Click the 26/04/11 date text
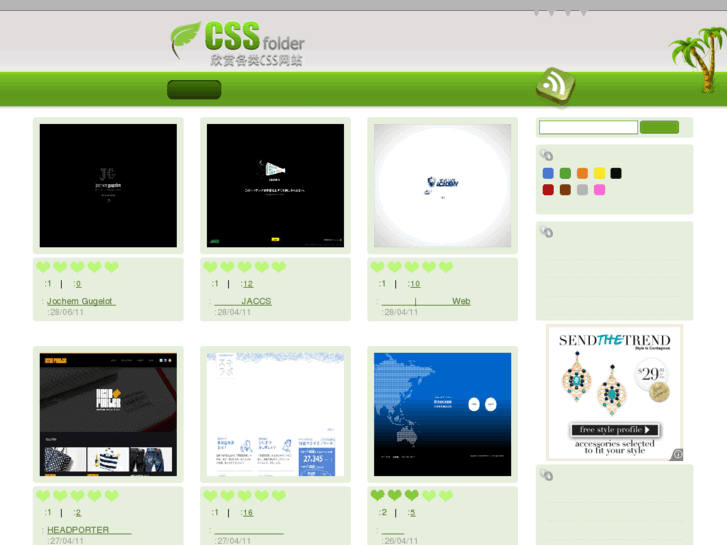This screenshot has height=545, width=727. click(x=401, y=541)
